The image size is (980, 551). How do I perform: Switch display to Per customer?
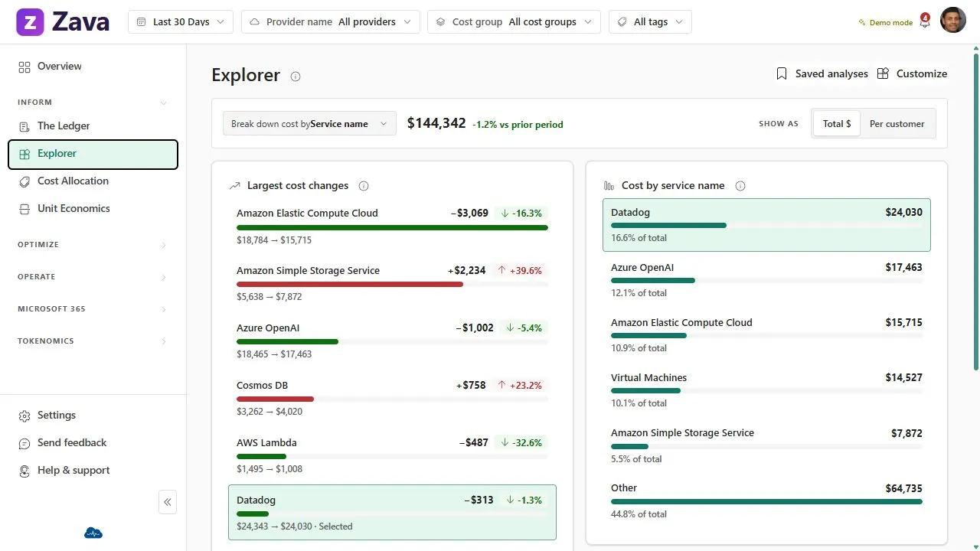897,124
